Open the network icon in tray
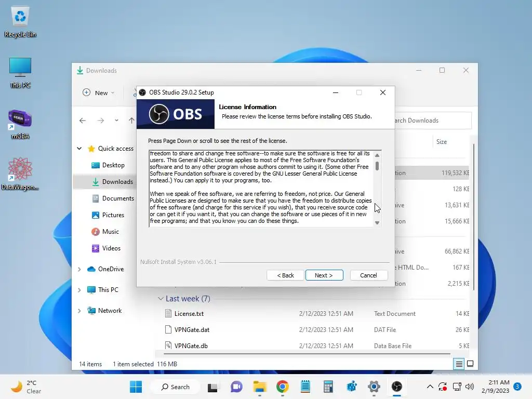Viewport: 532px width, 399px height. click(x=457, y=387)
